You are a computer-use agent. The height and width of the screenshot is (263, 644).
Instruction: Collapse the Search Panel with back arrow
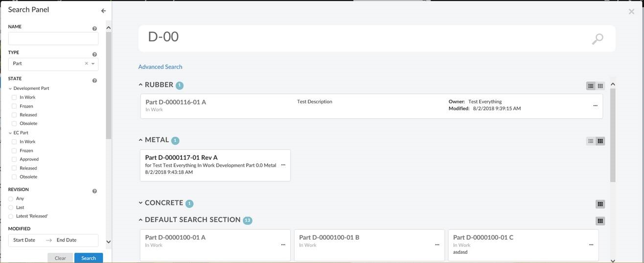pyautogui.click(x=103, y=11)
